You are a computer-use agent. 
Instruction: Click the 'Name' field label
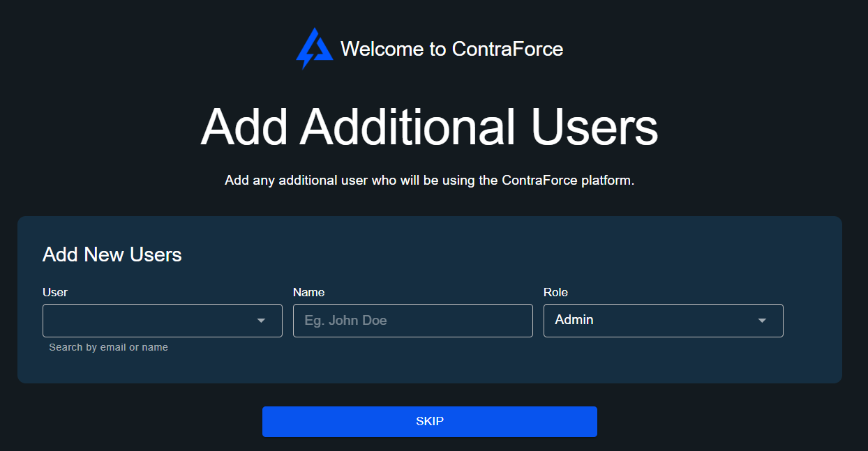tap(308, 292)
